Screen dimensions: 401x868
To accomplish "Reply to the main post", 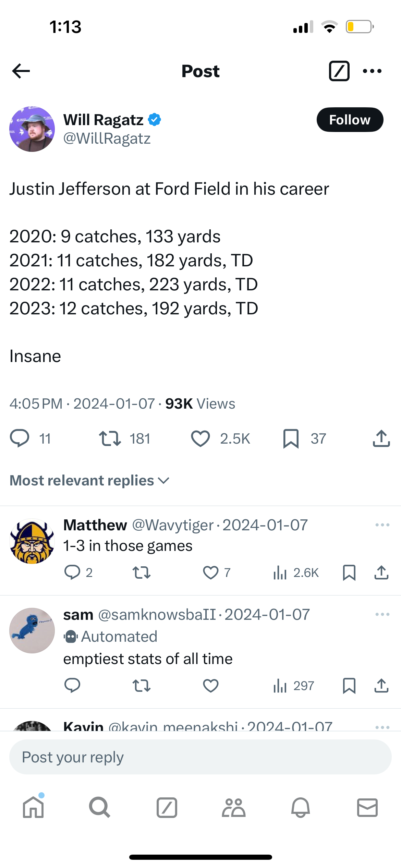I will pos(20,438).
